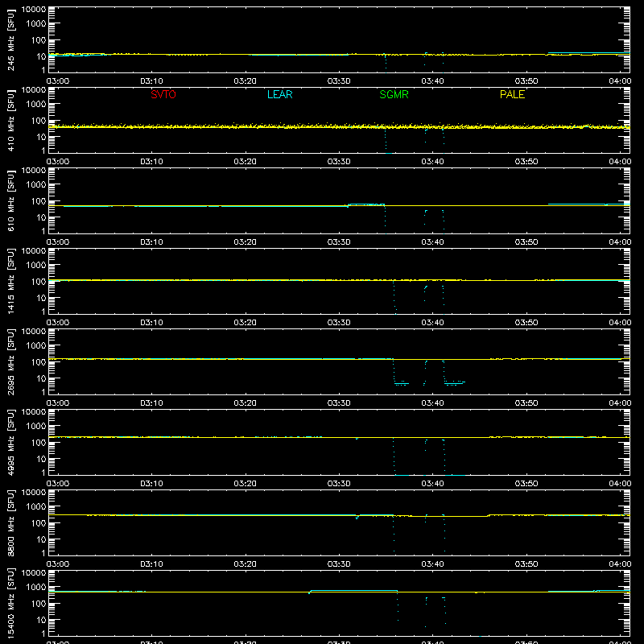Click the green SGMR station legend label
644x644 pixels.
tap(394, 94)
